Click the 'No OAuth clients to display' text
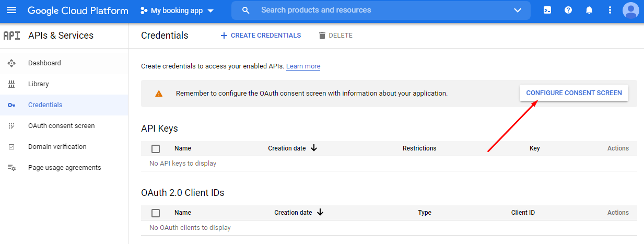Screen dimensions: 644x244 coord(190,228)
